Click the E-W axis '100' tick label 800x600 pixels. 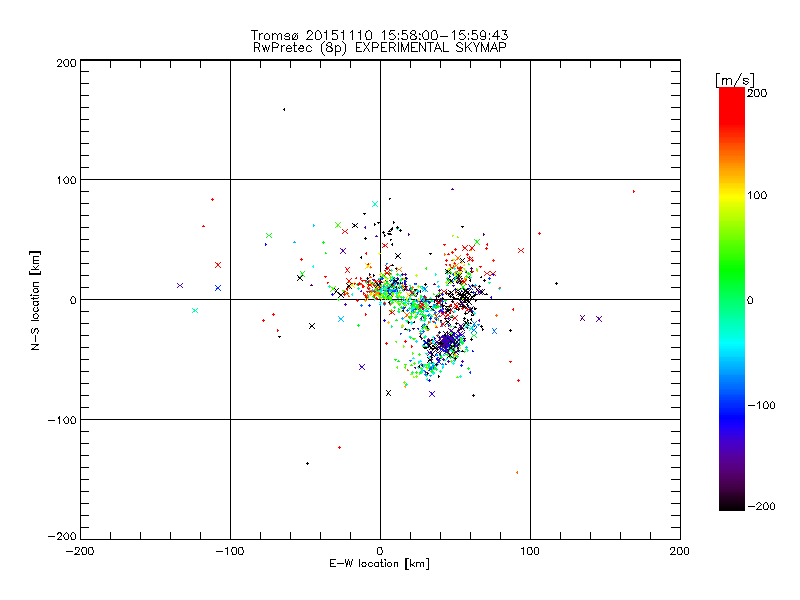530,551
